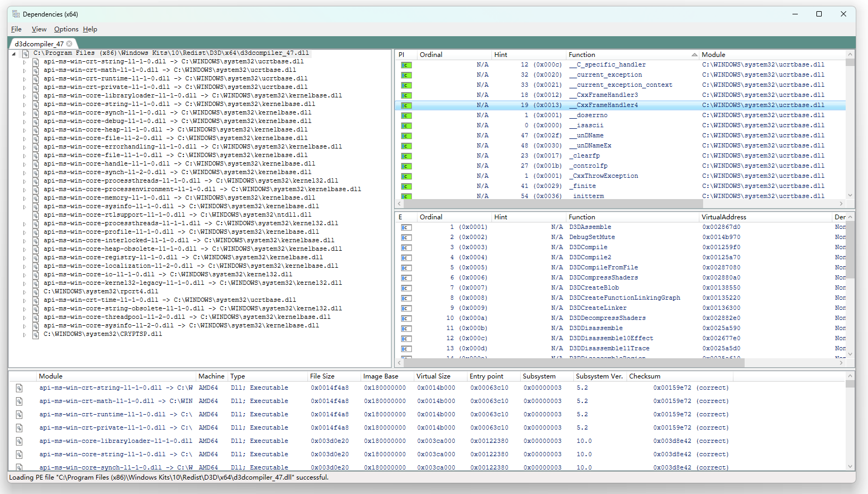868x494 pixels.
Task: Click the export icon beside D3DAssemble
Action: coord(406,227)
